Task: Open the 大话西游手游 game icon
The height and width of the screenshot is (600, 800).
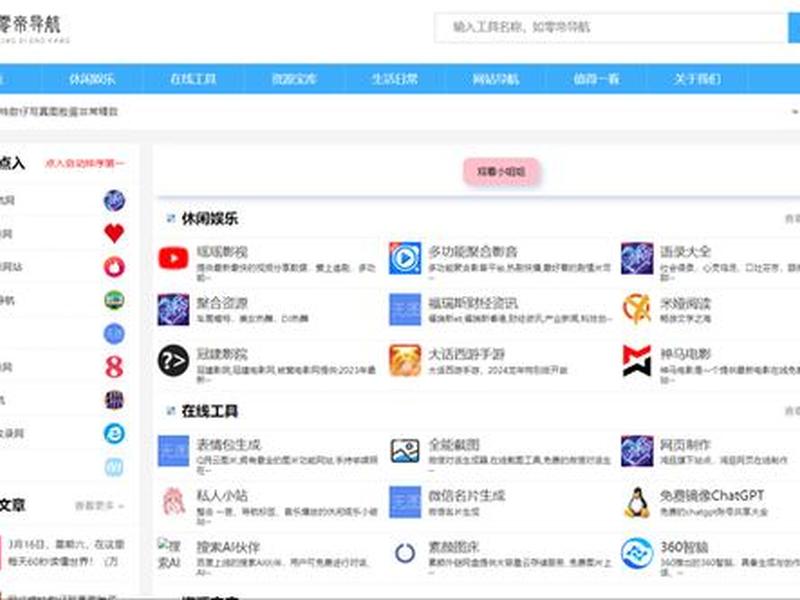Action: click(405, 361)
